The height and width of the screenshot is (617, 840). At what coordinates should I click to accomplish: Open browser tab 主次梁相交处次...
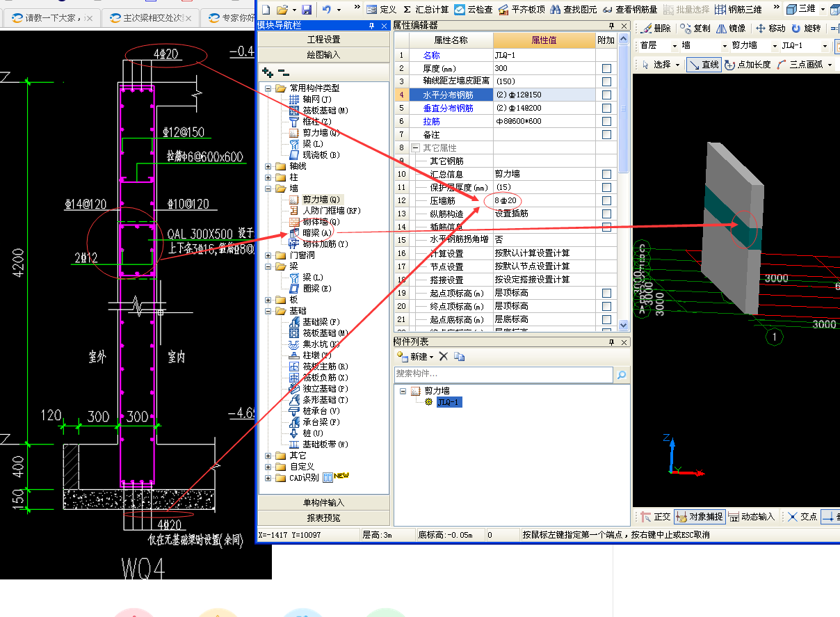tap(150, 18)
